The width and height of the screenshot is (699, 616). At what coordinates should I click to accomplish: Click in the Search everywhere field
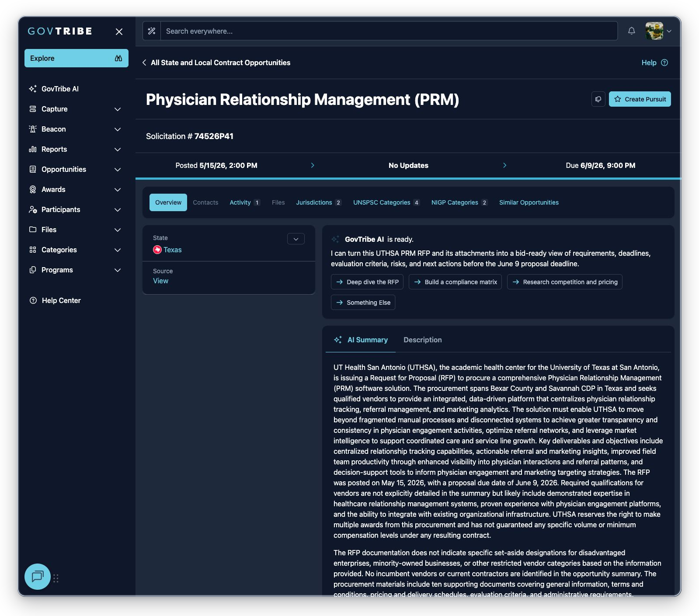pos(389,31)
